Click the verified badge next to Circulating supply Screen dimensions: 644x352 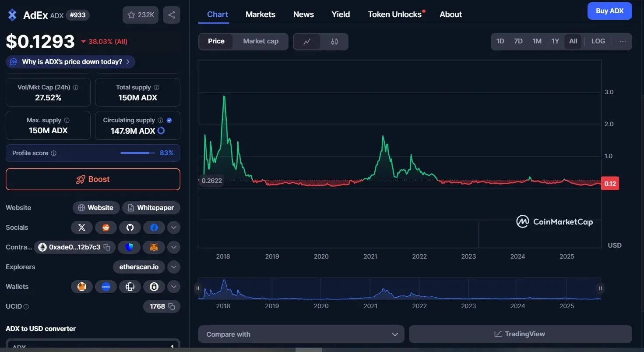[169, 120]
